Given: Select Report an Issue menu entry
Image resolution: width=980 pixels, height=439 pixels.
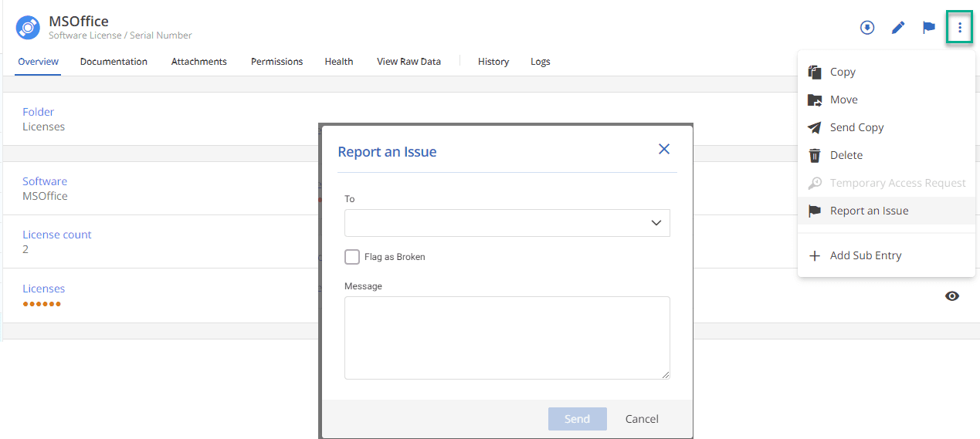Looking at the screenshot, I should click(869, 211).
